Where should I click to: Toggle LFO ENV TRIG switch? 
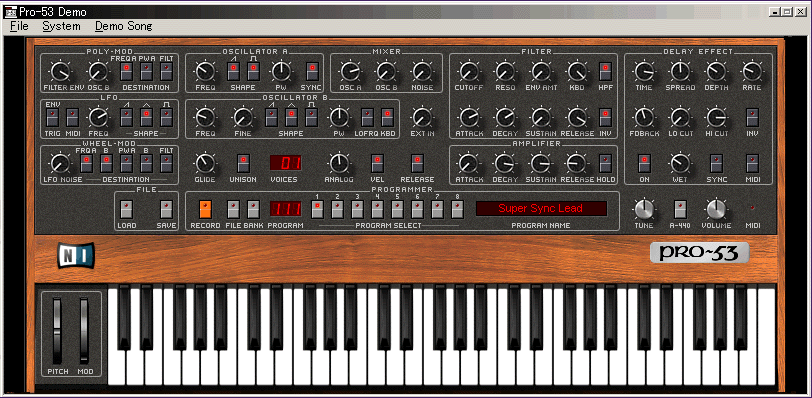point(52,117)
